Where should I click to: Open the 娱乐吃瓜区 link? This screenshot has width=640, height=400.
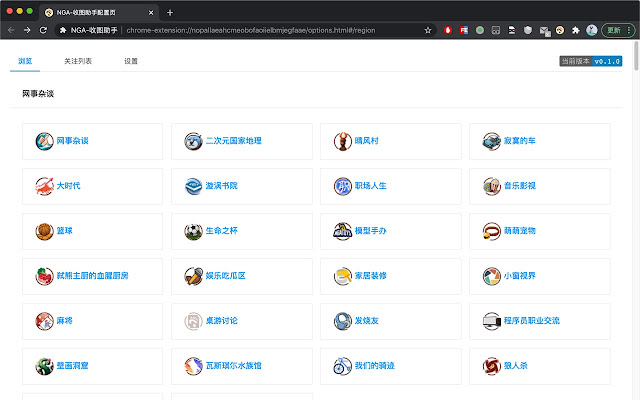click(225, 276)
